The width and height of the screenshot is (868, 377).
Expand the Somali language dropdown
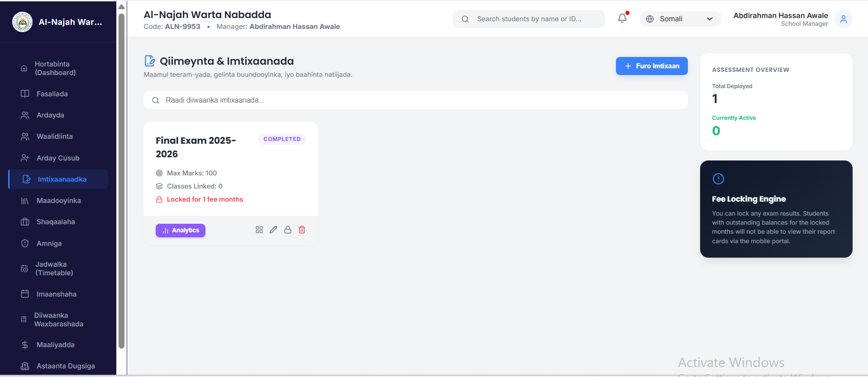(x=680, y=19)
